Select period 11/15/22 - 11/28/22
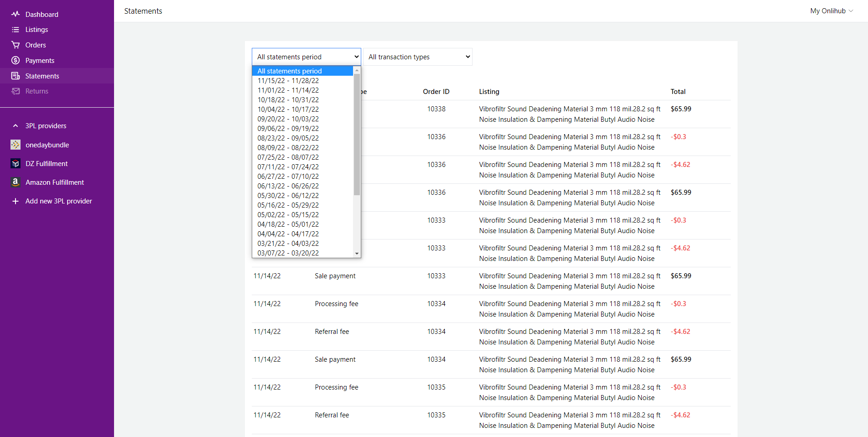 pos(302,81)
